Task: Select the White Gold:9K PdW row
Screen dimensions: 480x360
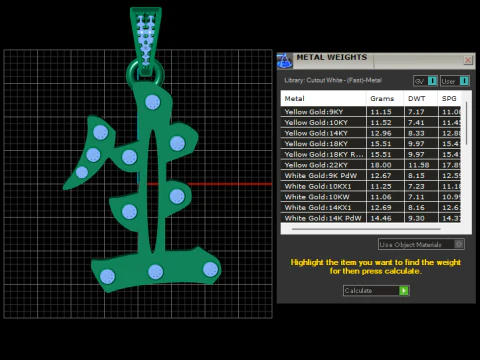Action: coord(371,176)
